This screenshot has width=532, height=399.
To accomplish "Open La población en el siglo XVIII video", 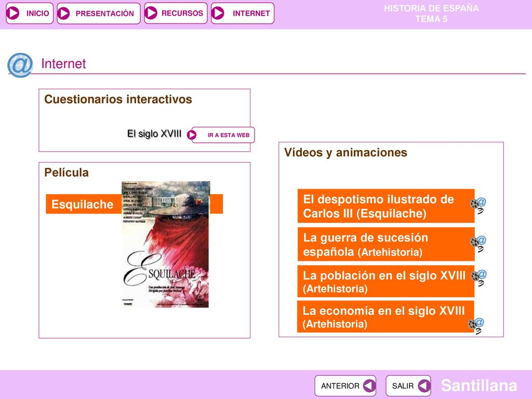I will 386,282.
